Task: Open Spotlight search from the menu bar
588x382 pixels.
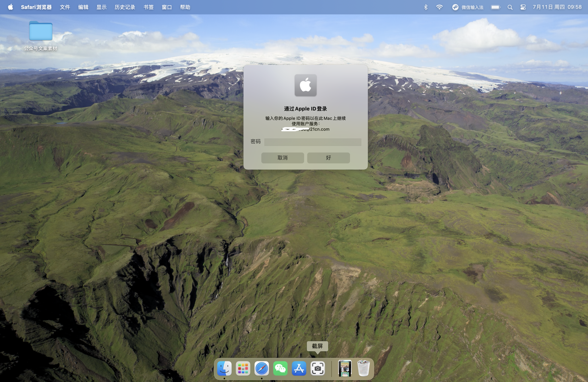Action: click(510, 7)
